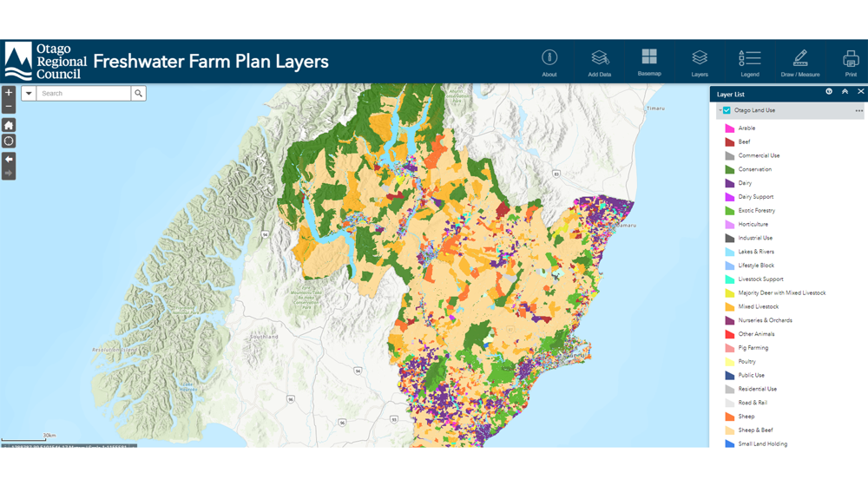Click the Beef color swatch
868x486 pixels.
coord(730,141)
